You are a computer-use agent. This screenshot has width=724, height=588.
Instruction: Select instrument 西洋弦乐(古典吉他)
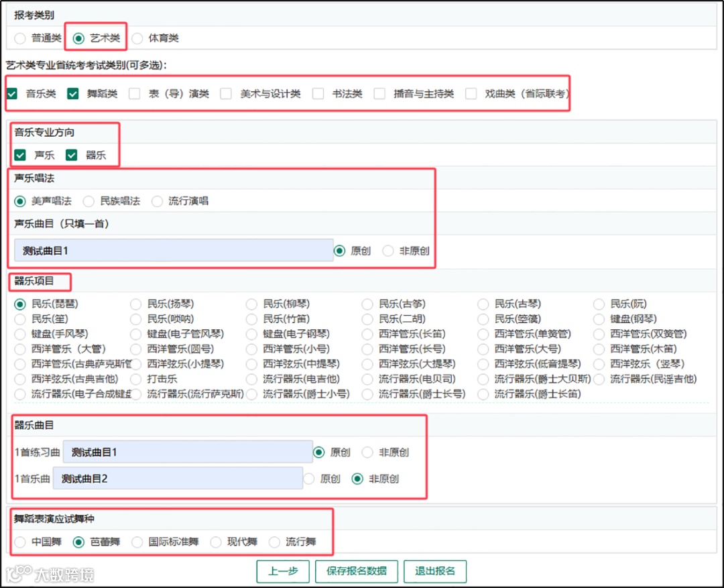pos(20,379)
